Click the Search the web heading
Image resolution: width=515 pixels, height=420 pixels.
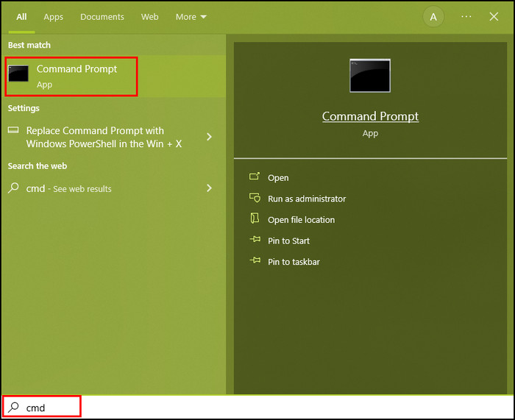38,165
